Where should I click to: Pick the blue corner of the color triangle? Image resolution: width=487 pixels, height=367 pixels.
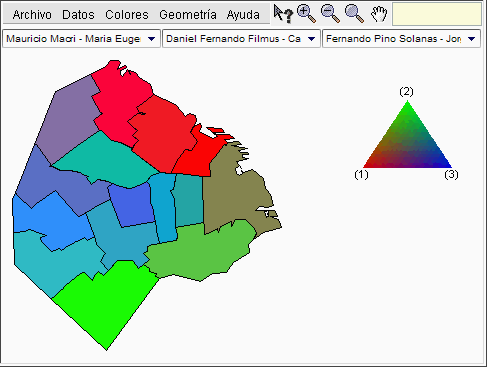coord(447,164)
